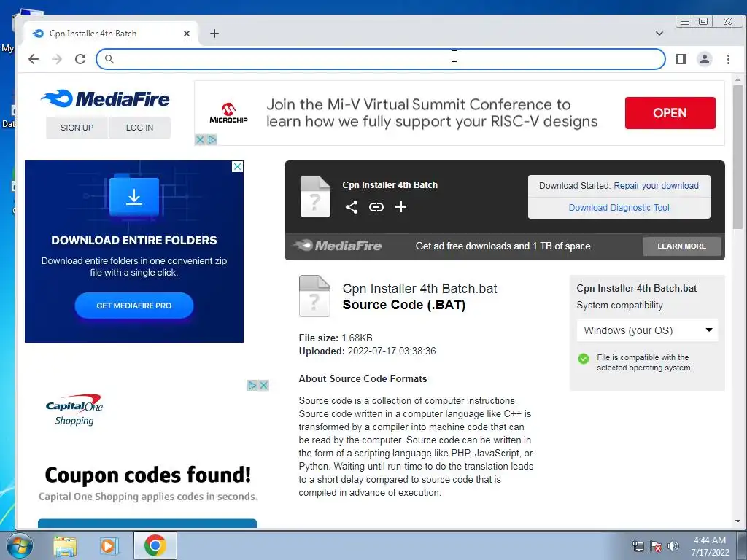Open the Chrome profile avatar
The height and width of the screenshot is (560, 747).
pos(705,59)
